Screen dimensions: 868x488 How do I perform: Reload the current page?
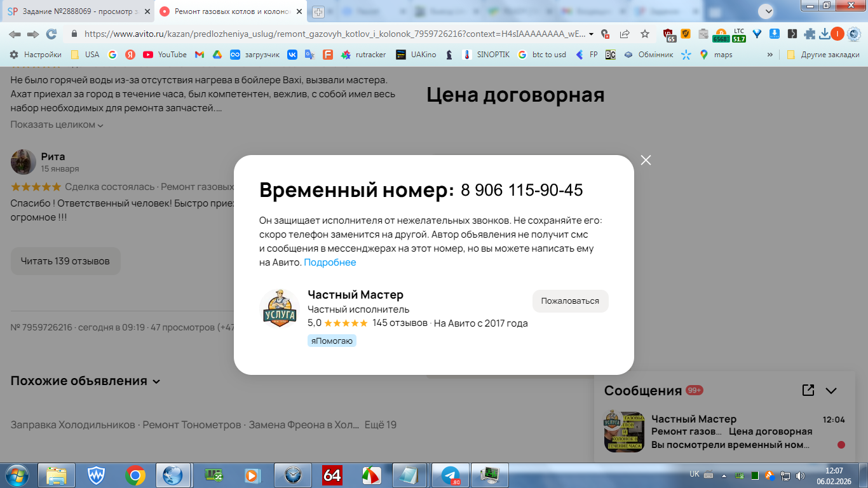pos(51,34)
